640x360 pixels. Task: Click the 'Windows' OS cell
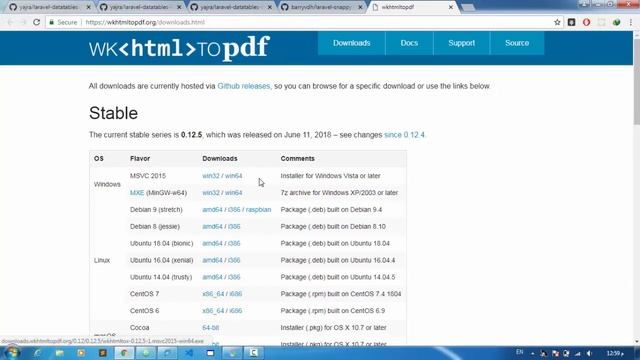[107, 184]
